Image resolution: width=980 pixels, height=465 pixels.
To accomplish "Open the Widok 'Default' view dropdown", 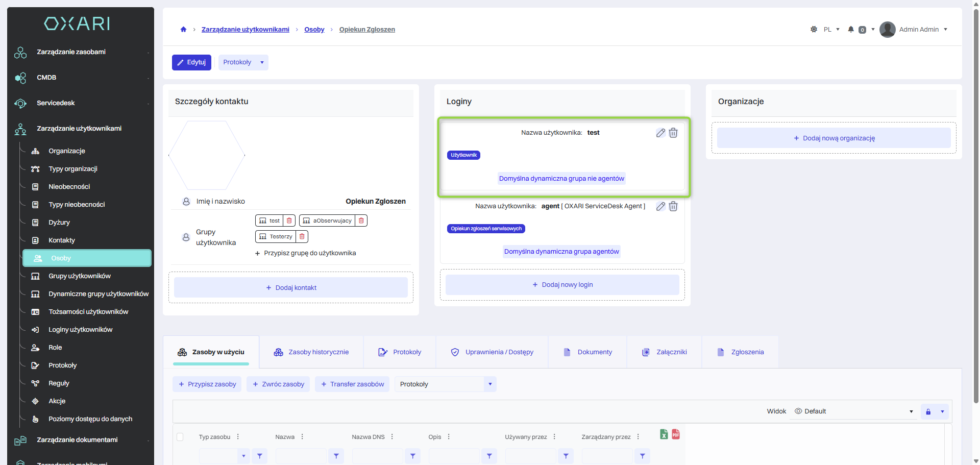I will pos(853,411).
